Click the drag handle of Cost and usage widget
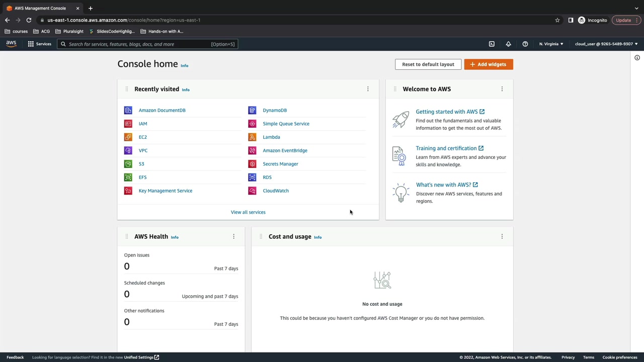This screenshot has height=362, width=644. [261, 236]
